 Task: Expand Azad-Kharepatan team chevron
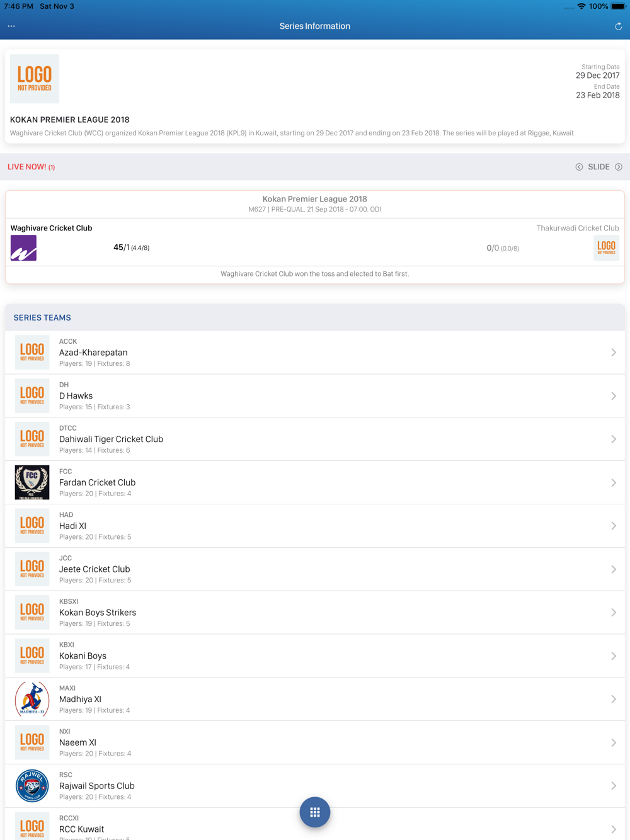(613, 353)
